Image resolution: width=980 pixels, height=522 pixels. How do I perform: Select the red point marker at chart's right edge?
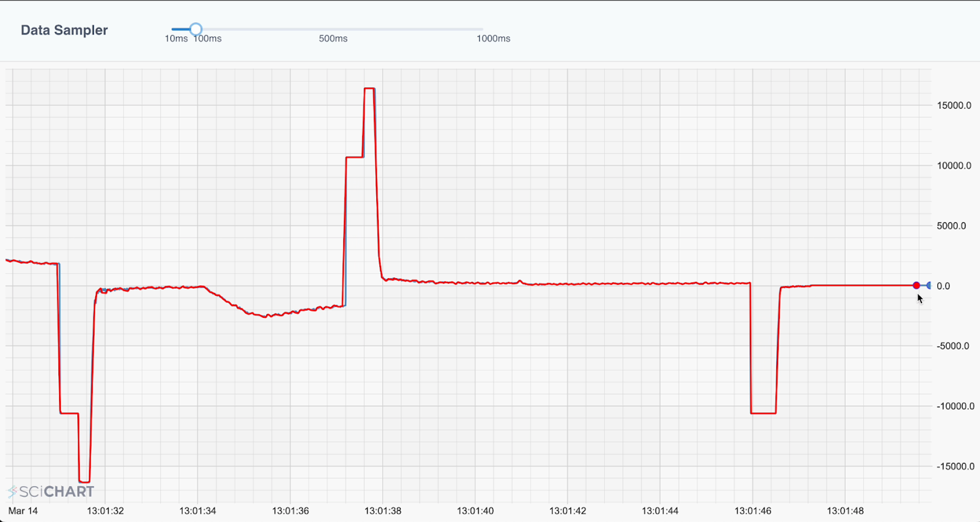pos(917,285)
